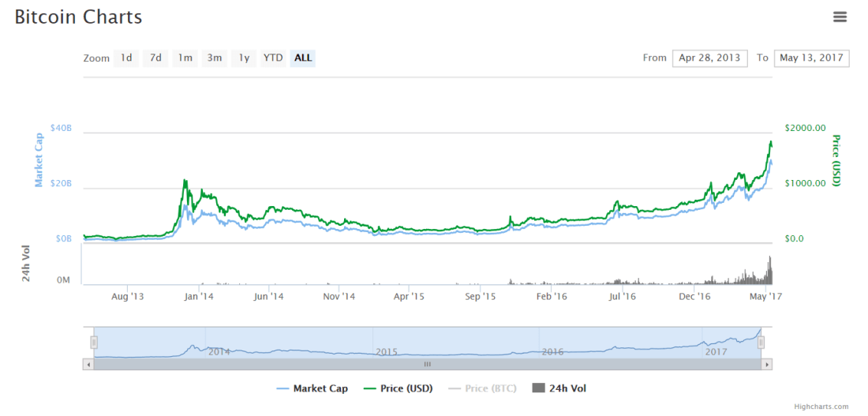Set zoom range to 3m

tap(214, 58)
